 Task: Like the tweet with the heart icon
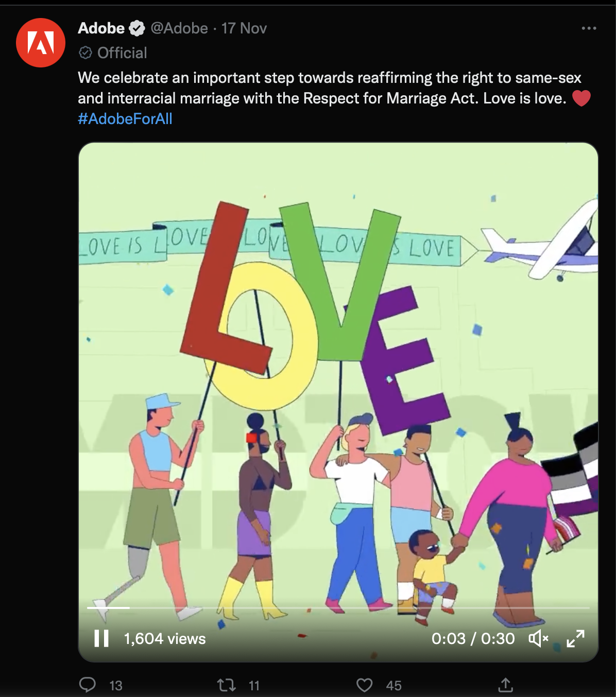(x=365, y=685)
